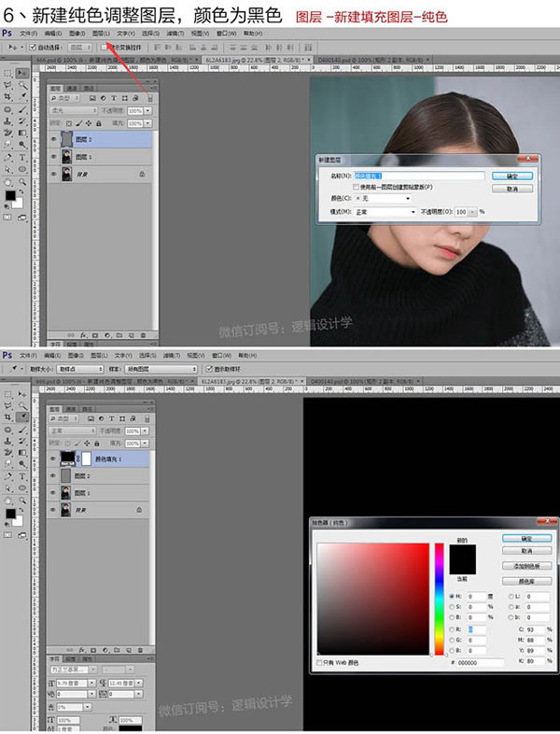The height and width of the screenshot is (734, 560).
Task: Click 确定 (OK) in the New Layer dialog
Action: pos(512,176)
